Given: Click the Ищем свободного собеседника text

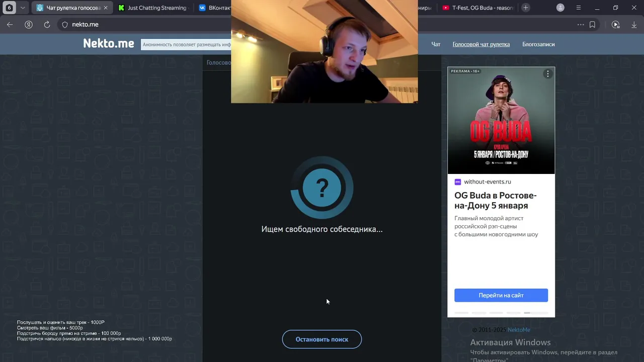Looking at the screenshot, I should pyautogui.click(x=322, y=229).
